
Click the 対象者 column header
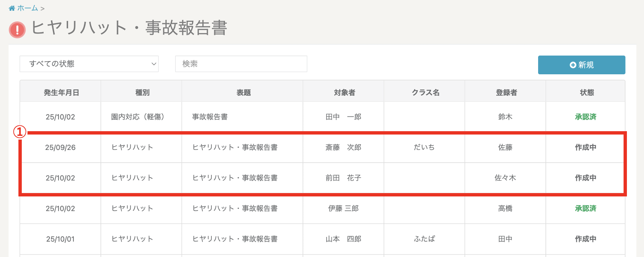pos(344,93)
